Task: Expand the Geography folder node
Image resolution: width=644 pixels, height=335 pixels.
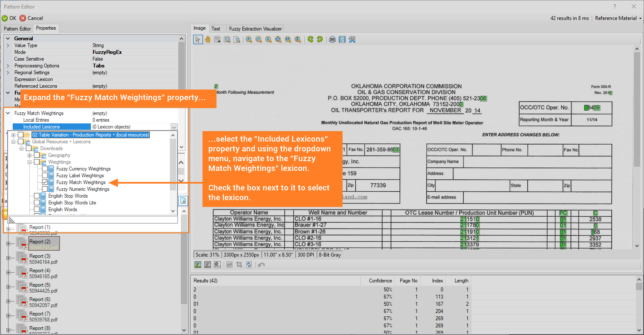Action: tap(30, 155)
